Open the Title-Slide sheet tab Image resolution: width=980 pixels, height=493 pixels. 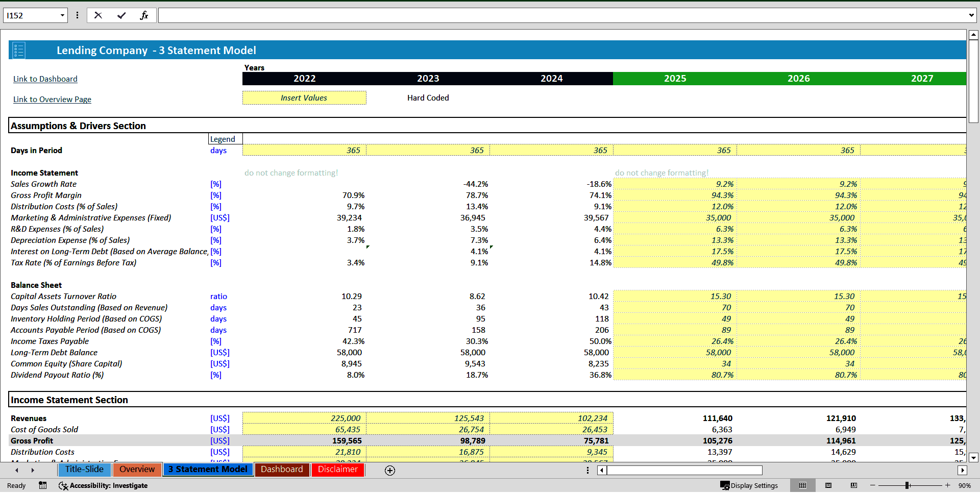click(x=84, y=470)
